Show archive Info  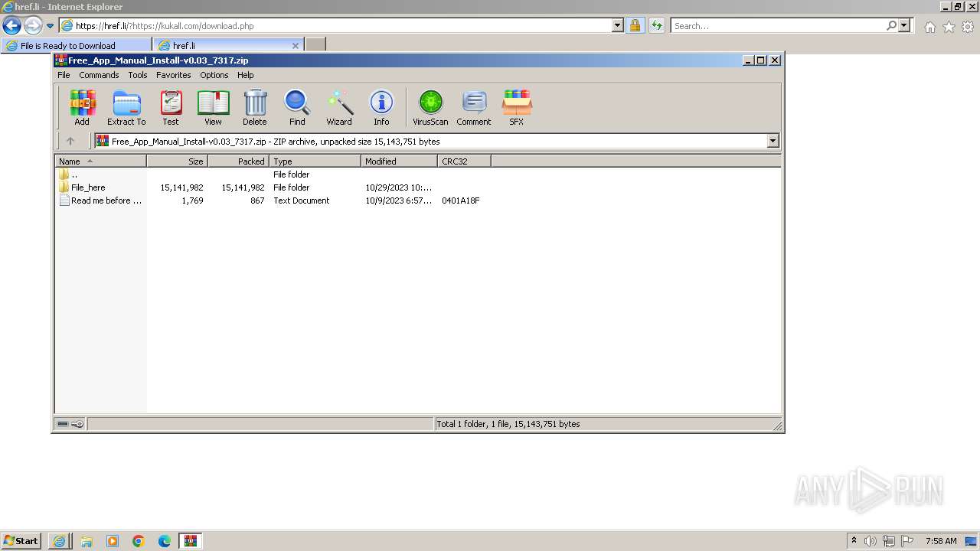(x=381, y=107)
